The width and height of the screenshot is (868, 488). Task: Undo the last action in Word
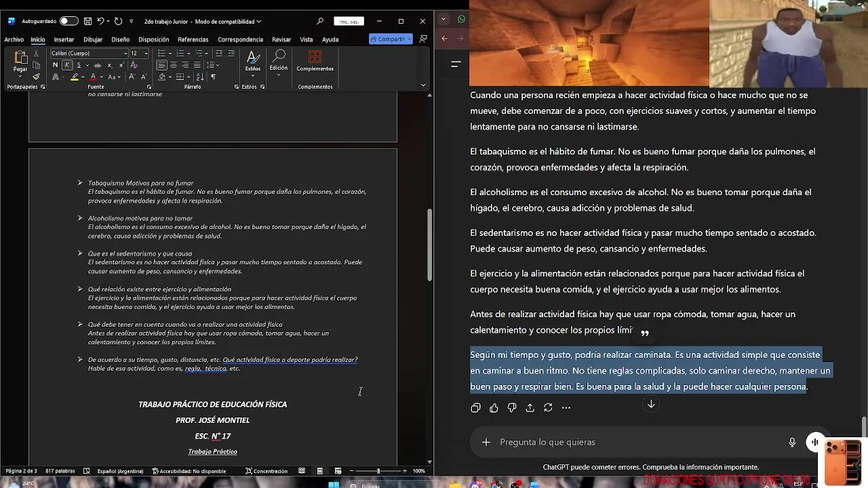(100, 21)
